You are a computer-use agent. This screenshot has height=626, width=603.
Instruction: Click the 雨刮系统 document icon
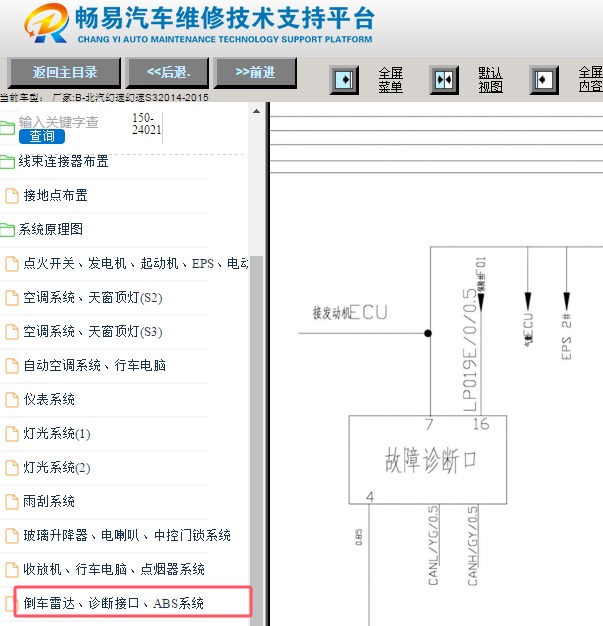pos(12,501)
